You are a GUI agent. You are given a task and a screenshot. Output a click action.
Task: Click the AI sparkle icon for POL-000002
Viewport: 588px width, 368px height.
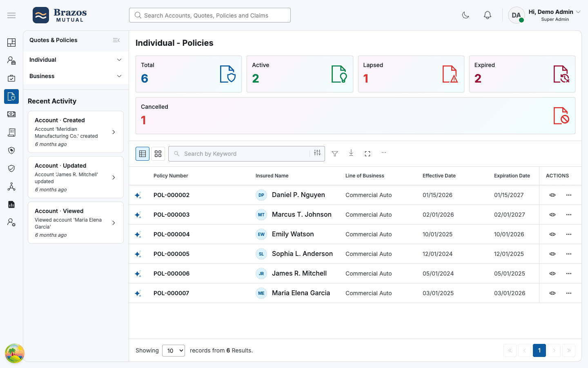[x=138, y=195]
